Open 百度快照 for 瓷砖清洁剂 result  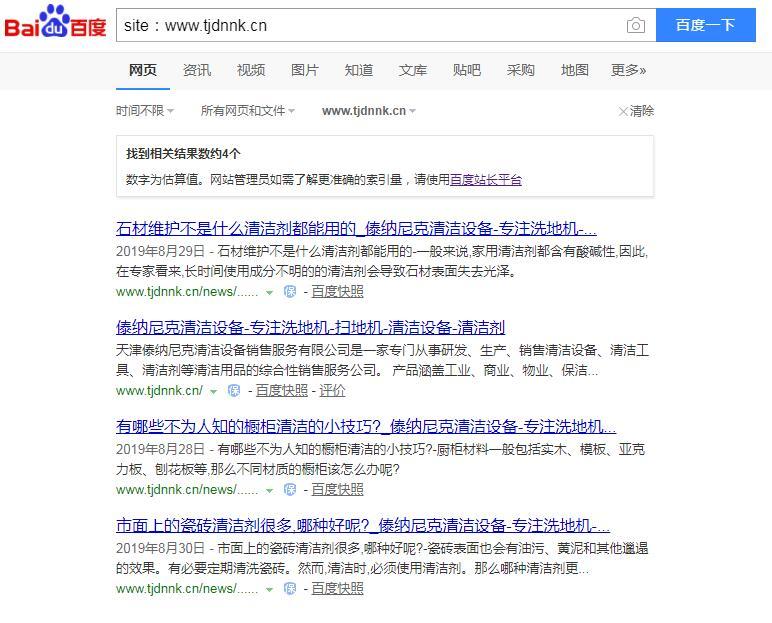tap(337, 589)
